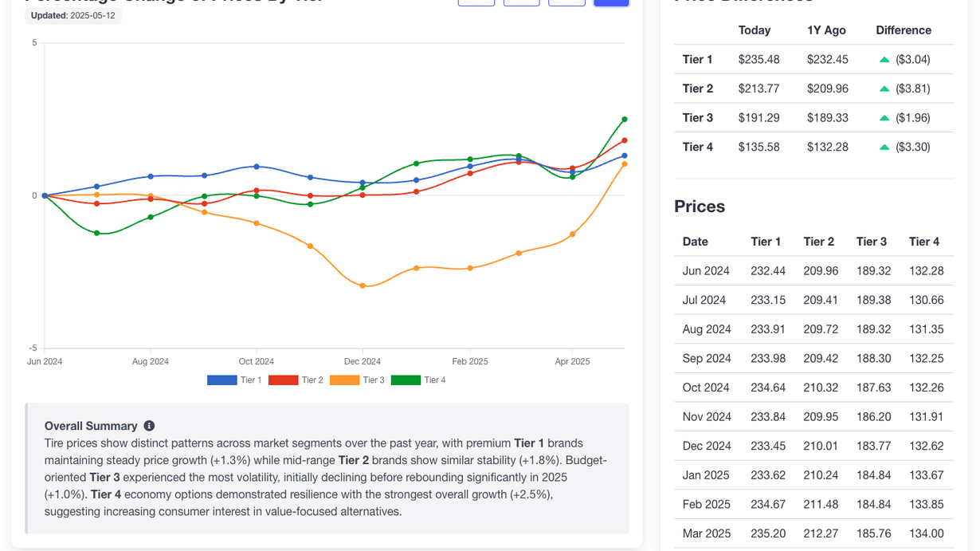Select the Mar 2025 date cell in Prices table
Viewport: 980px width, 551px height.
(706, 533)
